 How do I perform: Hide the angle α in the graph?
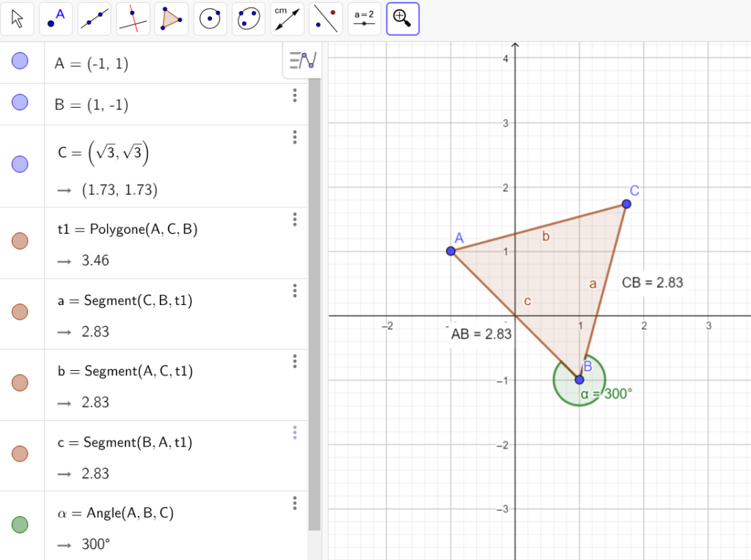tap(21, 525)
